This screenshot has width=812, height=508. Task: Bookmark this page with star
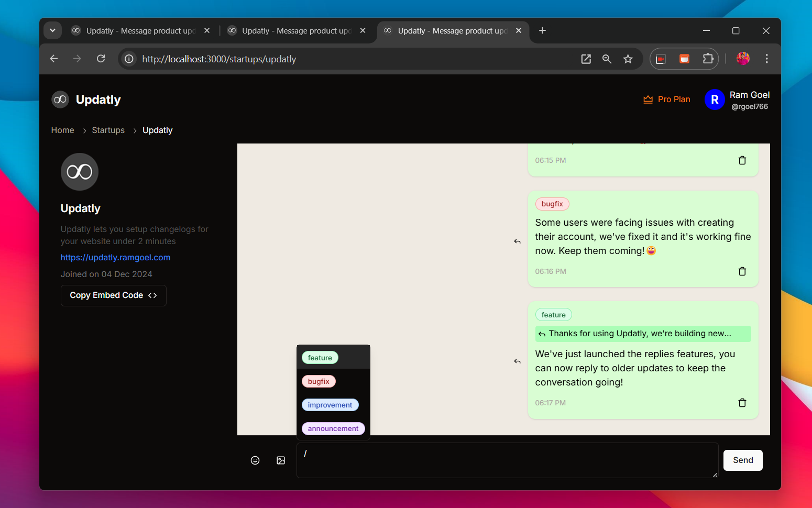[x=628, y=59]
